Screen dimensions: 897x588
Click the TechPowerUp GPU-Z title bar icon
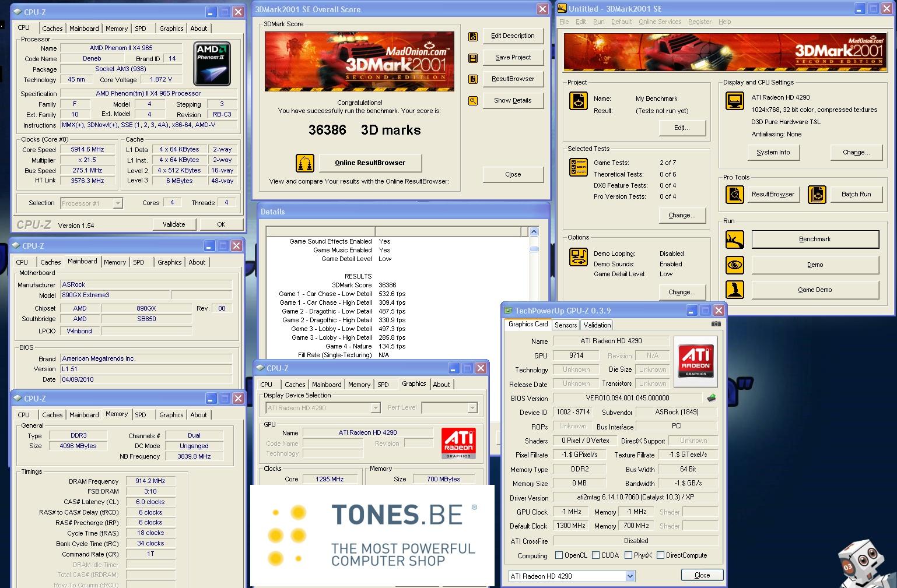tap(508, 311)
